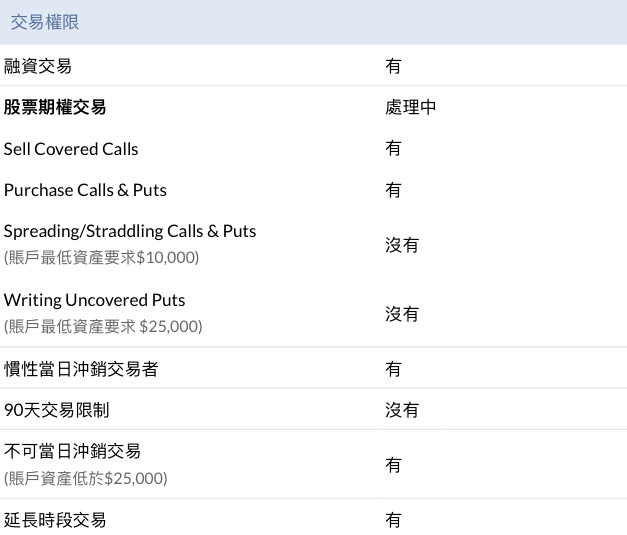The height and width of the screenshot is (535, 627).
Task: Select the 不可當日沖銷交易 row label
Action: click(x=72, y=451)
